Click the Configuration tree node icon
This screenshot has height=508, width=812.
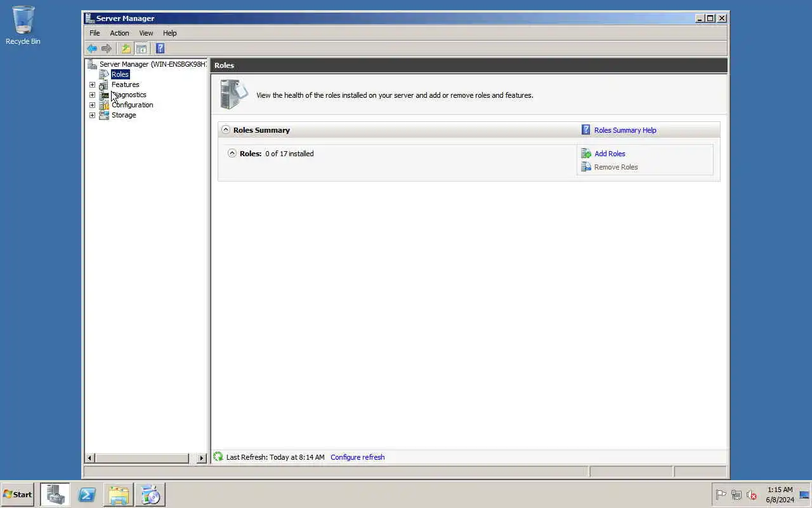click(x=104, y=105)
